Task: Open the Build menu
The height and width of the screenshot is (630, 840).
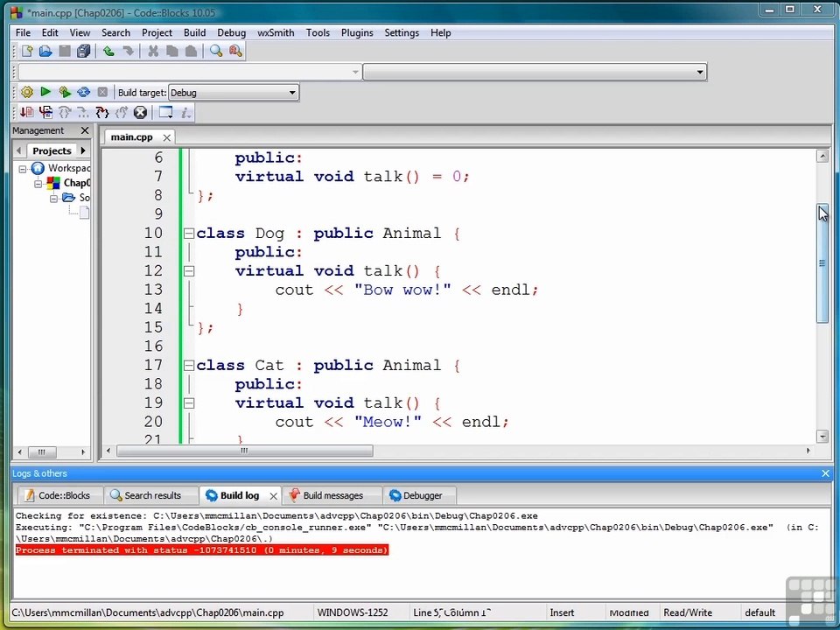Action: [194, 32]
